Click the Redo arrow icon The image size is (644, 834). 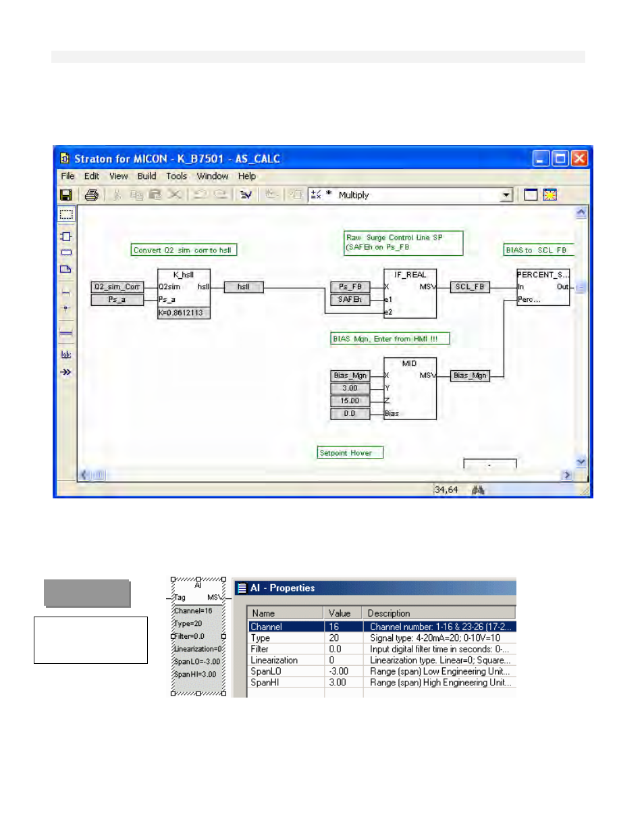221,195
